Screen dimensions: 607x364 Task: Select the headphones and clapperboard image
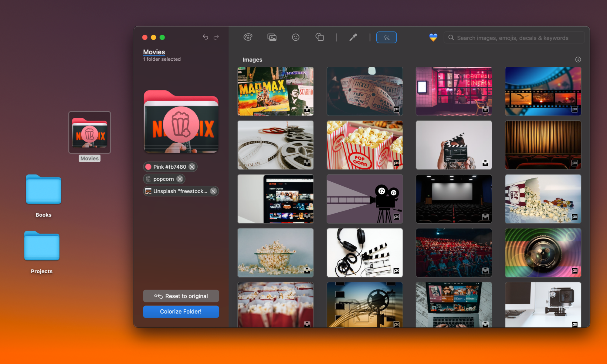click(x=365, y=253)
